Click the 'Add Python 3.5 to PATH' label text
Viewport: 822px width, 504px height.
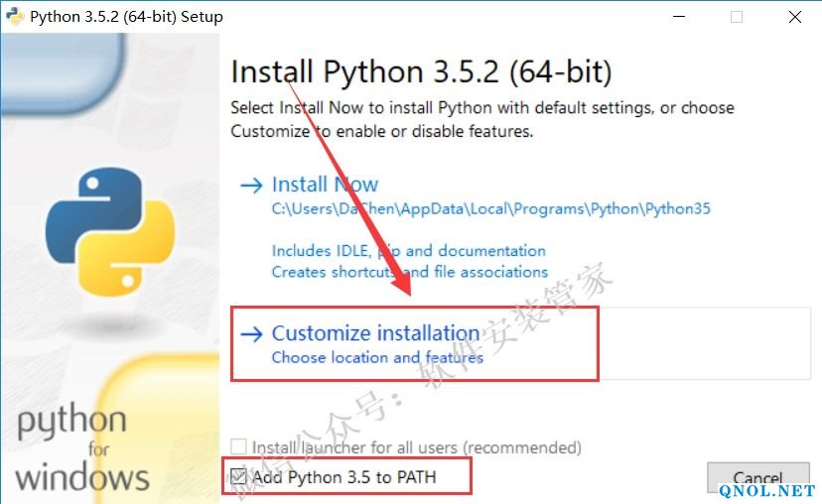(343, 477)
